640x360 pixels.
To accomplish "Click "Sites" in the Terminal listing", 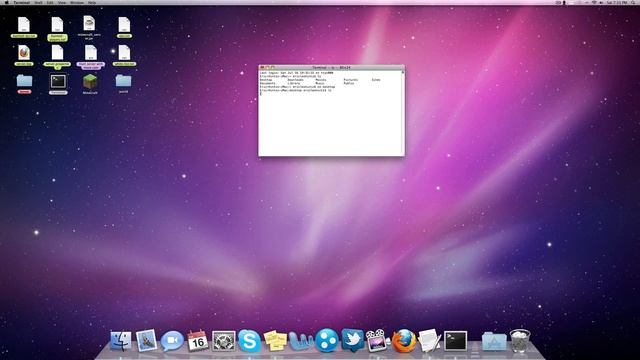I will click(376, 80).
